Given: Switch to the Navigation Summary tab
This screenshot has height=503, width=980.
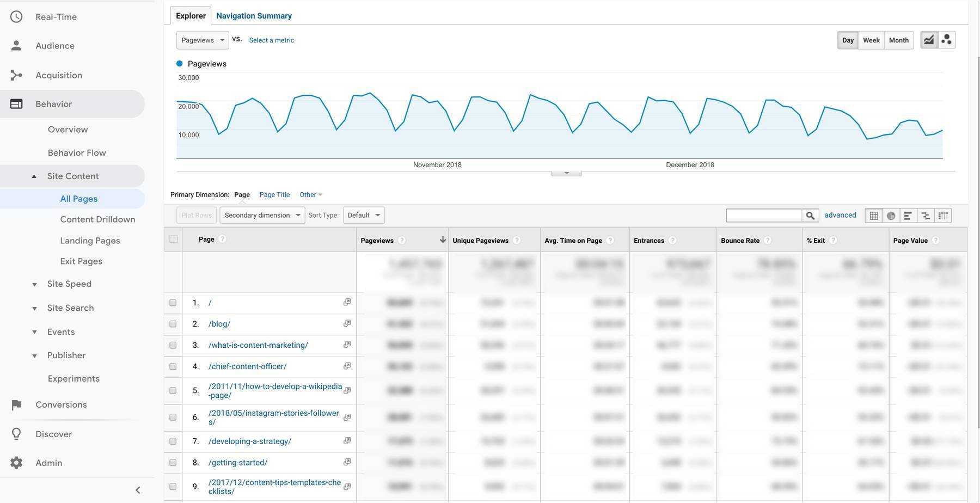Looking at the screenshot, I should click(x=254, y=16).
